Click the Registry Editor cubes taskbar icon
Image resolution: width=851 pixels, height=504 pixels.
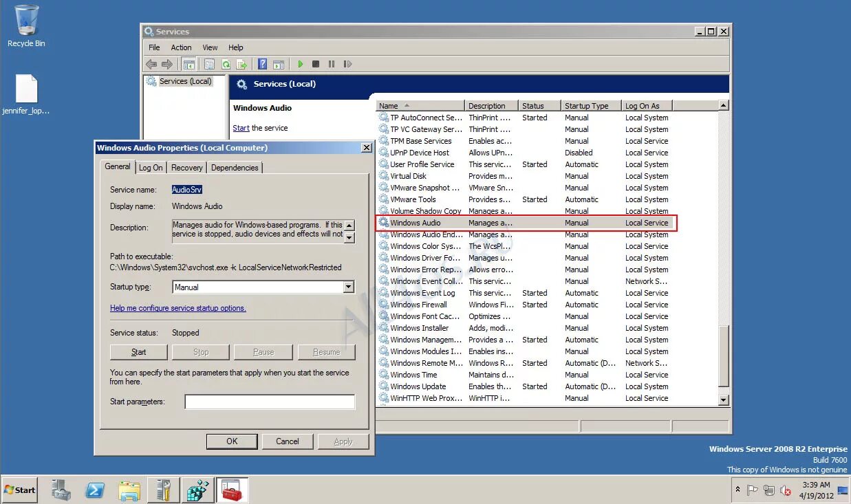click(198, 490)
